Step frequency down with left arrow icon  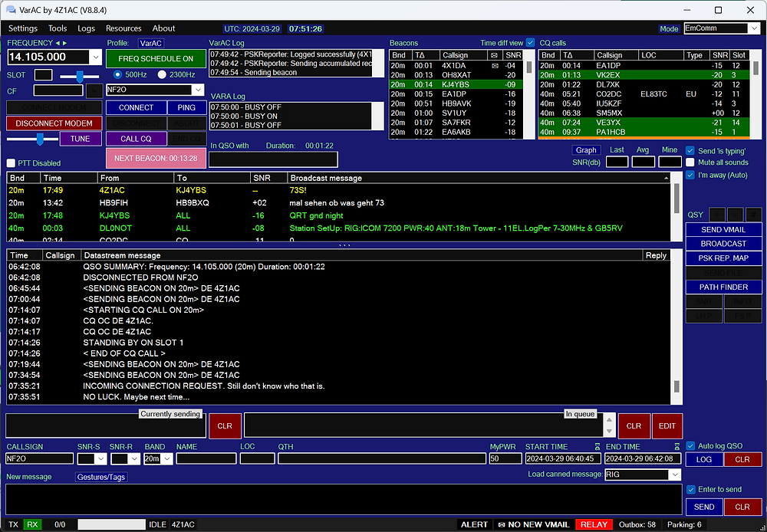click(x=58, y=43)
